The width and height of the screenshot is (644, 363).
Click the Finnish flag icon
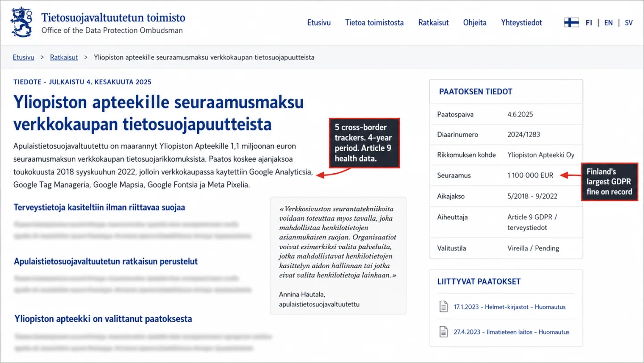coord(571,22)
